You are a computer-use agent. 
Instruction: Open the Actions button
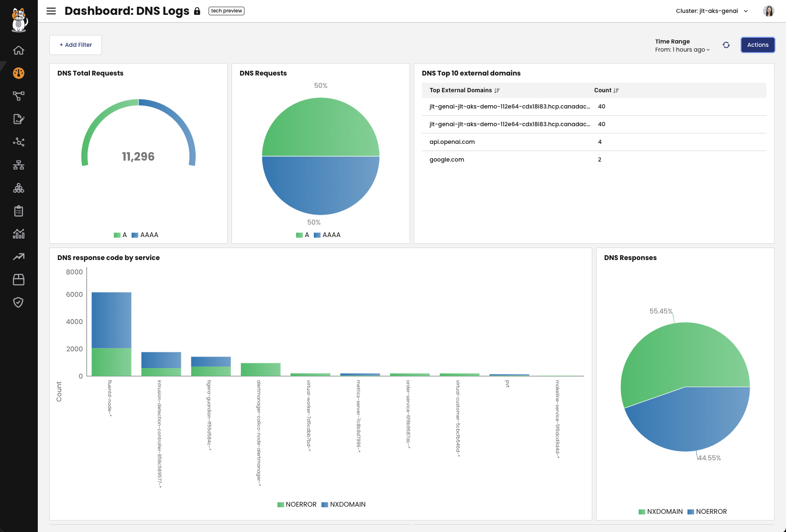(758, 45)
